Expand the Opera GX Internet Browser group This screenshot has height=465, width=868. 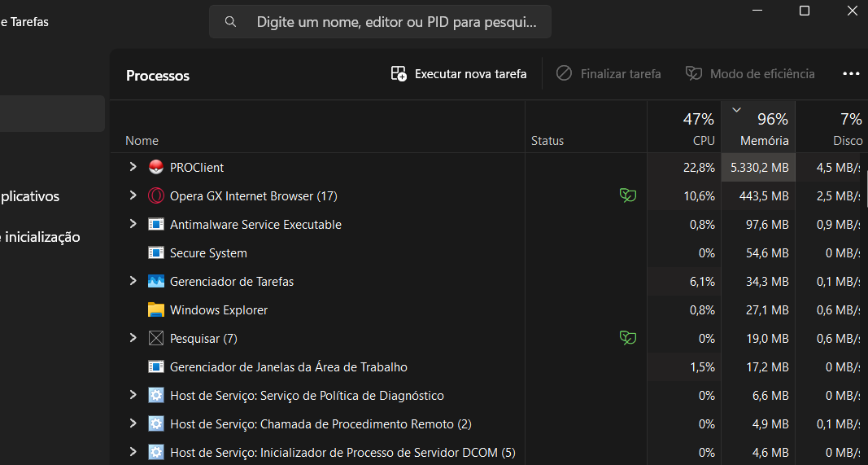[x=133, y=195]
